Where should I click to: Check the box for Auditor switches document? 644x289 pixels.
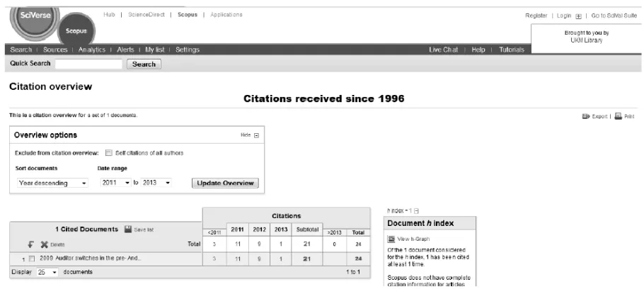(x=32, y=259)
